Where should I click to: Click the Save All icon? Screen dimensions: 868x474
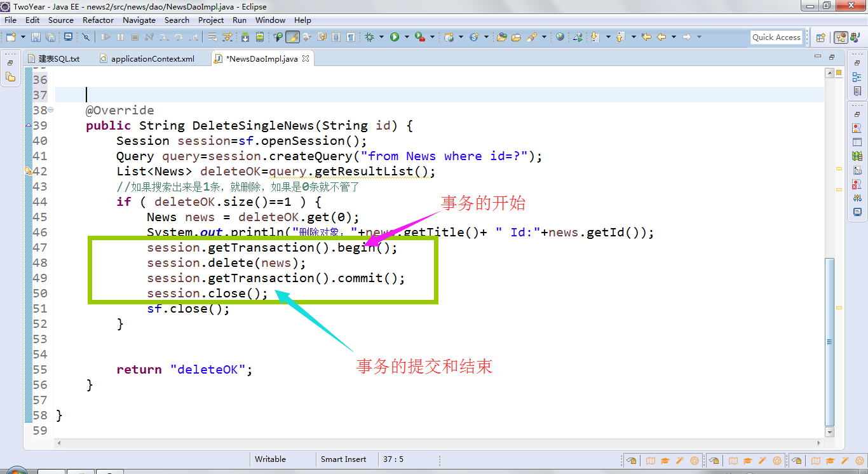(50, 37)
